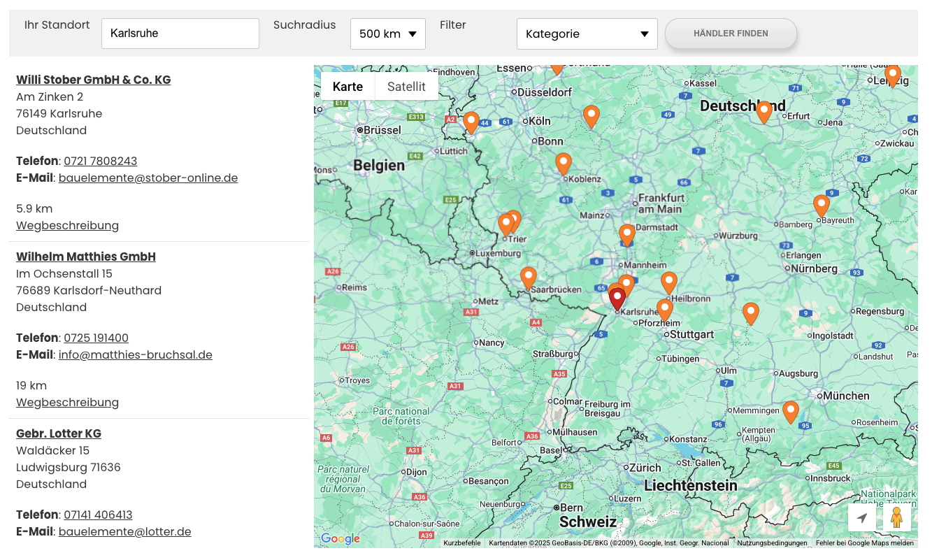Expand the Kategorie filter dropdown
Viewport: 932px width, 560px height.
tap(587, 34)
